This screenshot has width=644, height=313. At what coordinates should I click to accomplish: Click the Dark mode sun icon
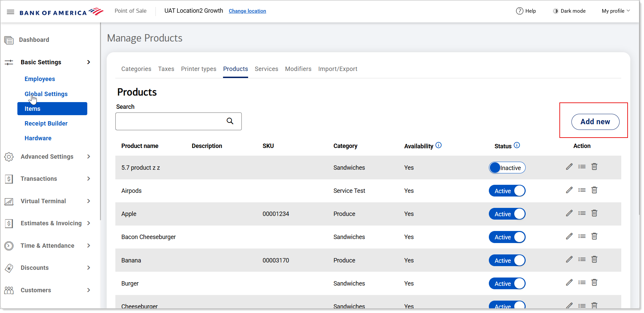(x=555, y=11)
